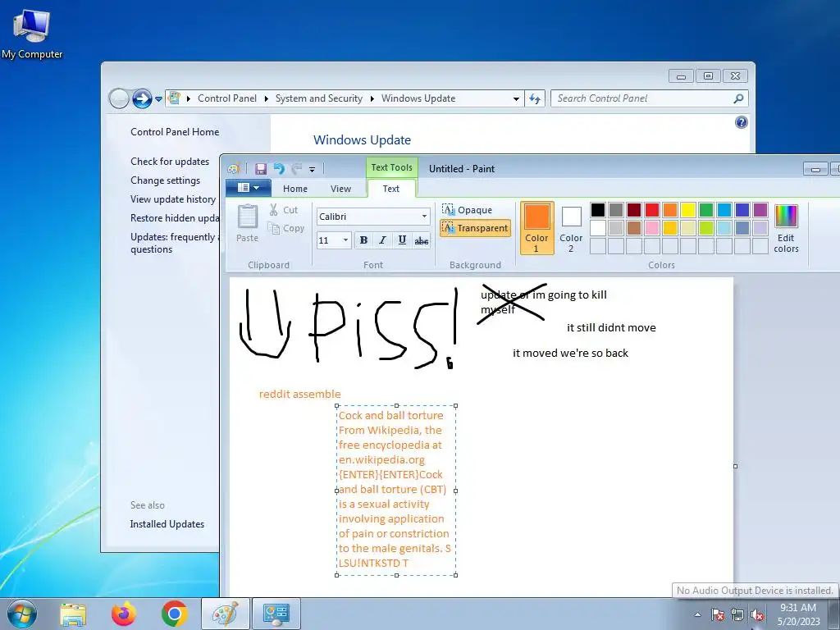This screenshot has height=630, width=840.
Task: Click Control Panel breadcrumb in address bar
Action: point(227,98)
